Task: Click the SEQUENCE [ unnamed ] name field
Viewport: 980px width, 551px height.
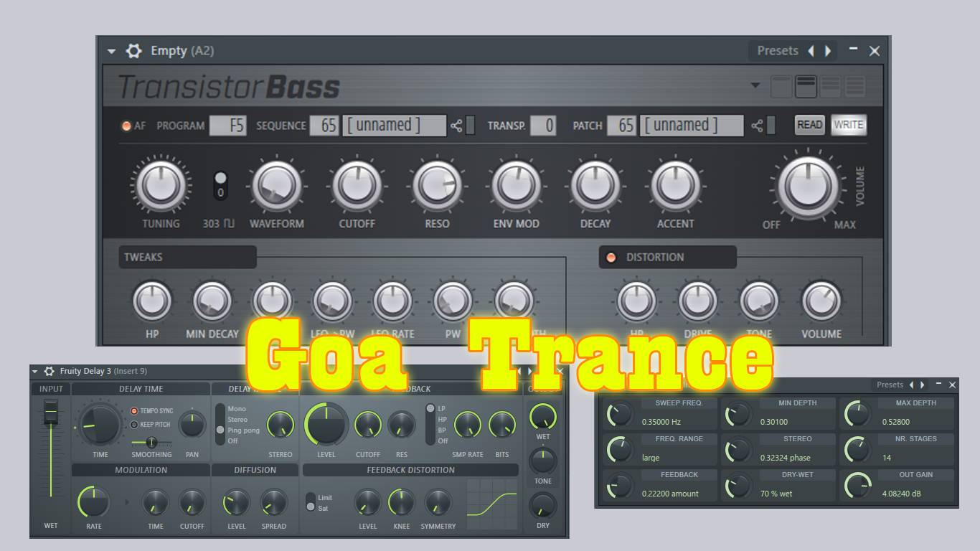Action: (394, 126)
